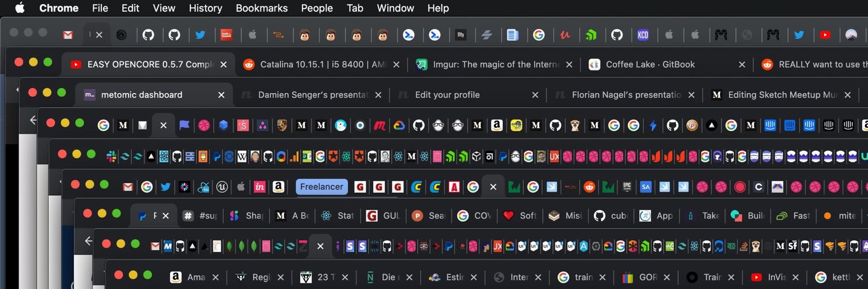Close the 'GOR' tab
The height and width of the screenshot is (289, 868).
point(667,277)
